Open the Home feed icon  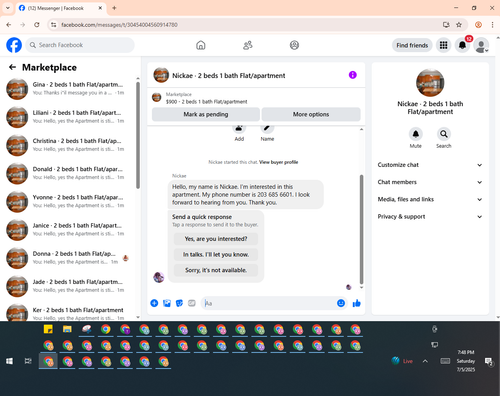[x=201, y=45]
